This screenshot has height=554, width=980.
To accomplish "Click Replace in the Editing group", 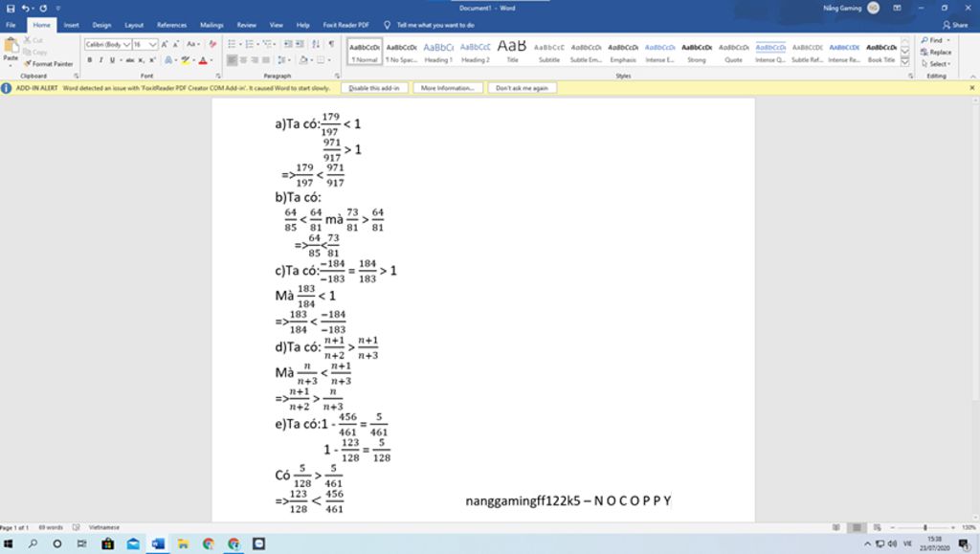I will click(936, 52).
